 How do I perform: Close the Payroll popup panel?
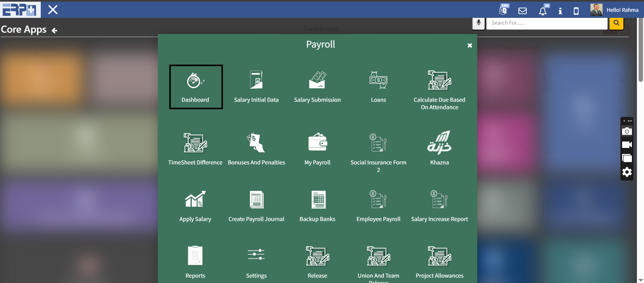[x=470, y=45]
